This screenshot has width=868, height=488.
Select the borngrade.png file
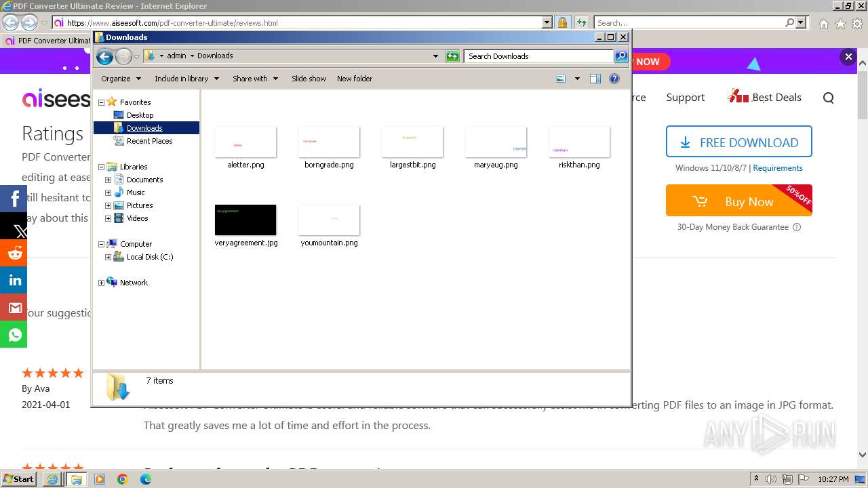pos(329,147)
